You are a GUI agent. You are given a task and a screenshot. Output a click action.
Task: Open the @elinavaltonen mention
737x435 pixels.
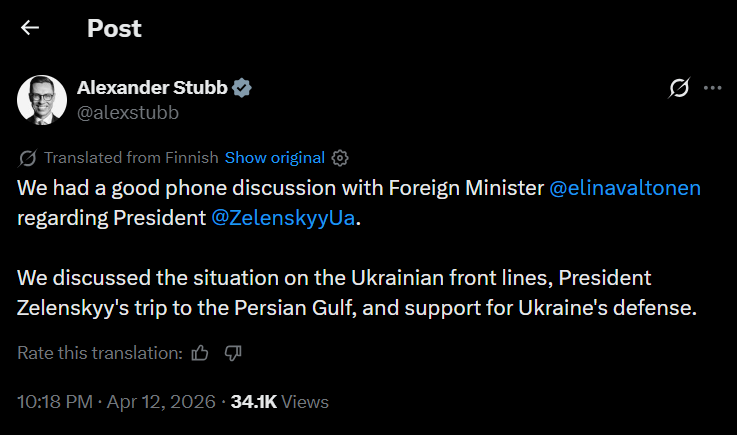coord(625,188)
